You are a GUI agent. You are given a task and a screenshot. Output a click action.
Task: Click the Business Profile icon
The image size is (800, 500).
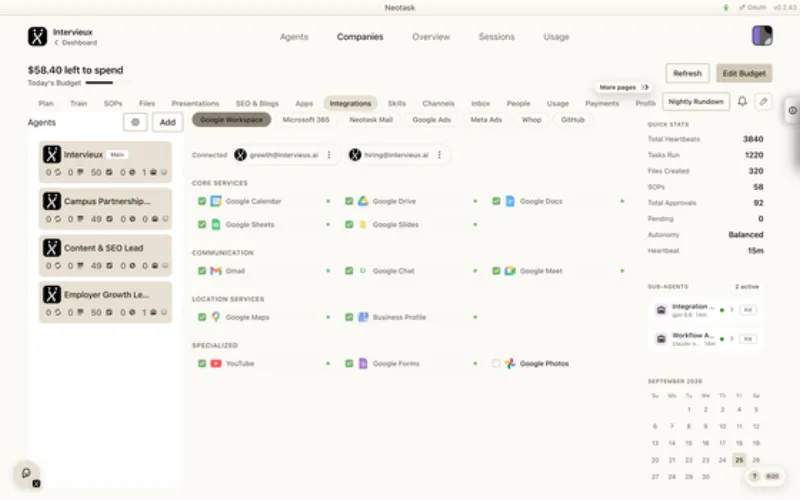[x=363, y=317]
